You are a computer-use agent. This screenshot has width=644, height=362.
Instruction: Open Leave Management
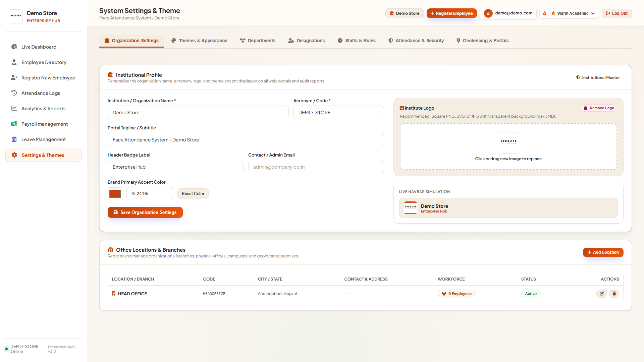44,139
